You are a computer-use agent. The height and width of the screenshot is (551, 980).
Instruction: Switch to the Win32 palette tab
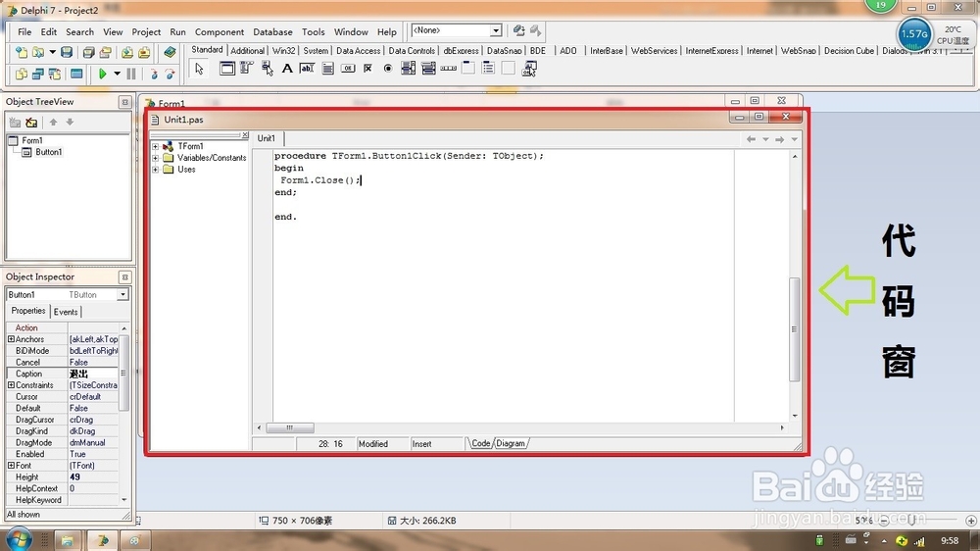click(x=283, y=51)
